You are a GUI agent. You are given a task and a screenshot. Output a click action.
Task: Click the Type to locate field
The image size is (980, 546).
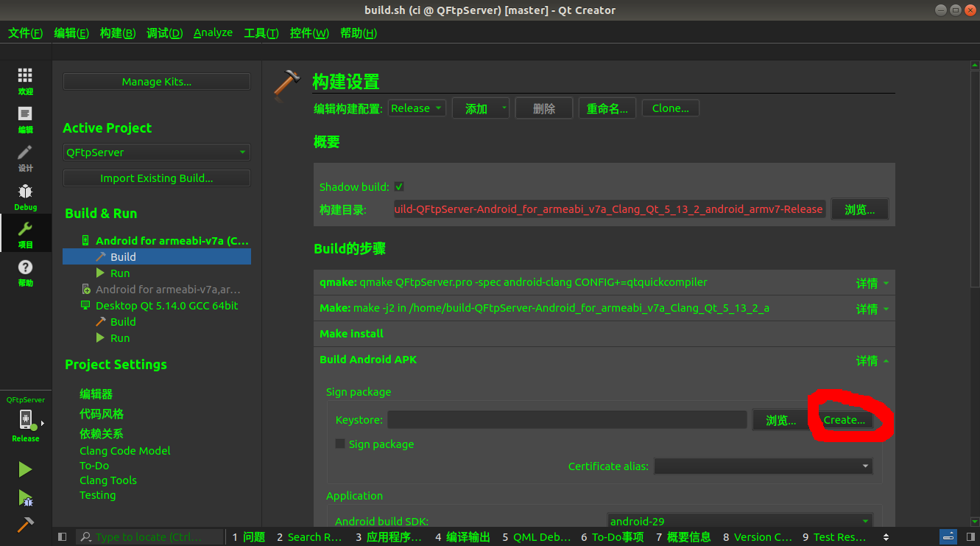tap(151, 537)
